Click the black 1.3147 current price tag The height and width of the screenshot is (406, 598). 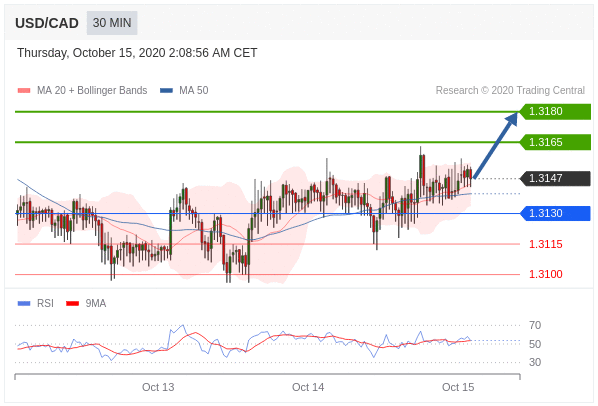pyautogui.click(x=555, y=178)
